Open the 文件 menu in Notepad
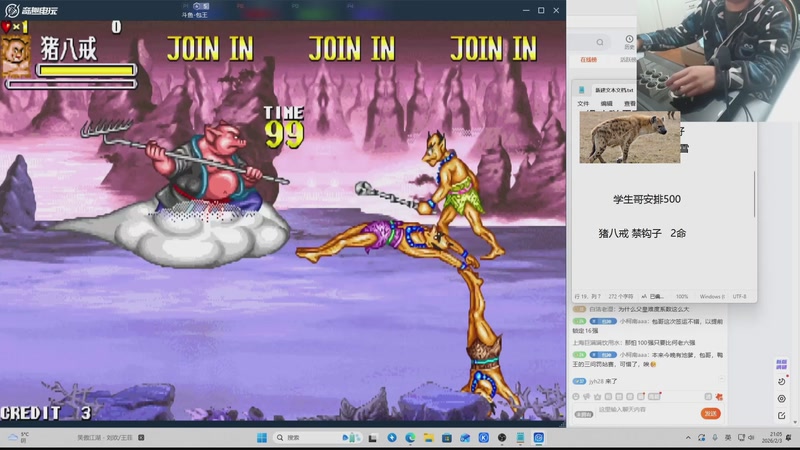800x450 pixels. [583, 104]
